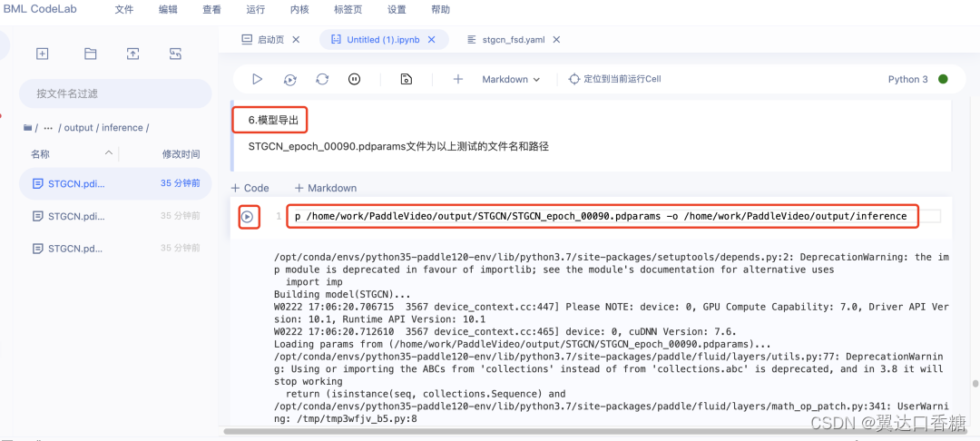Click the upload file icon in sidebar
This screenshot has height=441, width=980.
(x=133, y=54)
